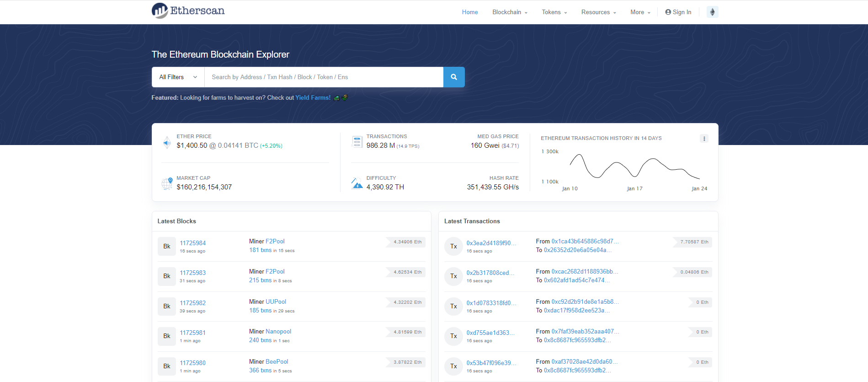Click the Tx icon for 0xd755ae1d363
This screenshot has width=868, height=382.
click(x=453, y=336)
